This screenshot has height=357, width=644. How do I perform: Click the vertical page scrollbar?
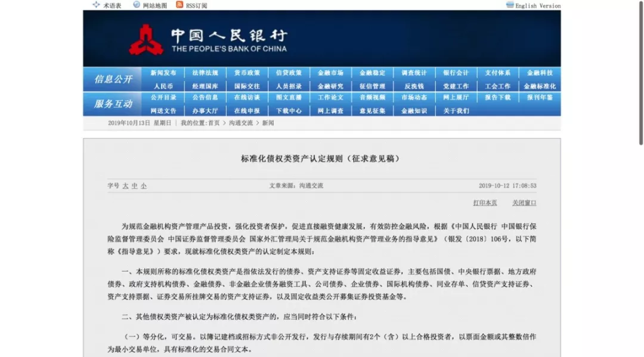tap(640, 72)
